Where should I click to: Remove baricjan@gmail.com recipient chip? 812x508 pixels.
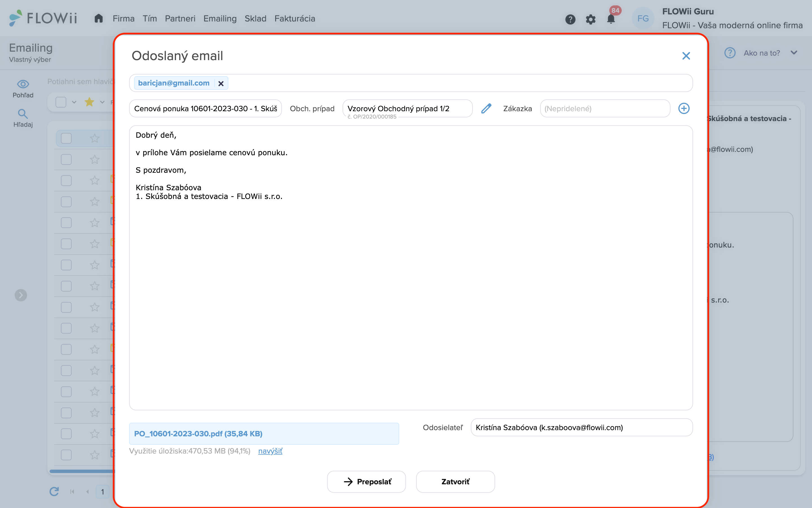221,83
